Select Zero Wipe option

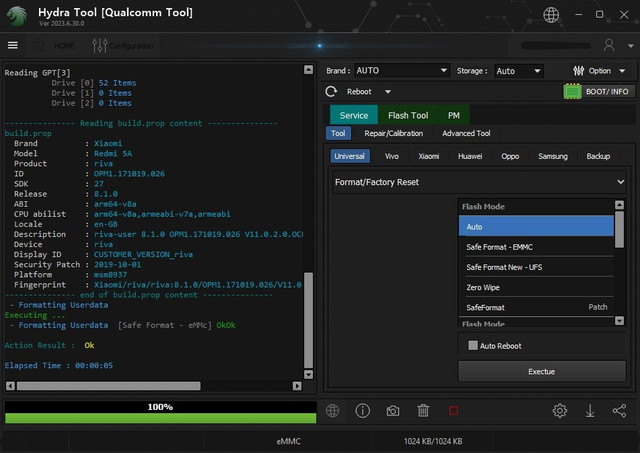tap(536, 287)
